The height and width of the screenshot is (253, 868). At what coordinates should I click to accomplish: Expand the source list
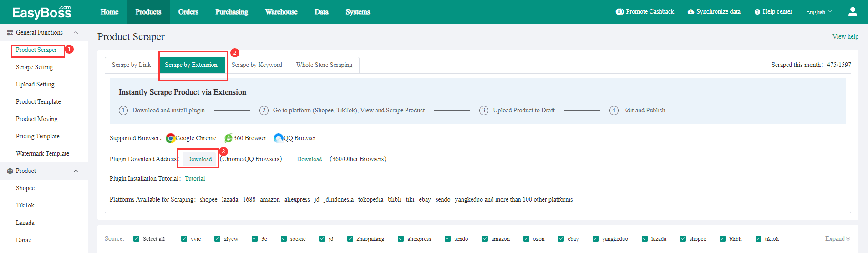(838, 239)
